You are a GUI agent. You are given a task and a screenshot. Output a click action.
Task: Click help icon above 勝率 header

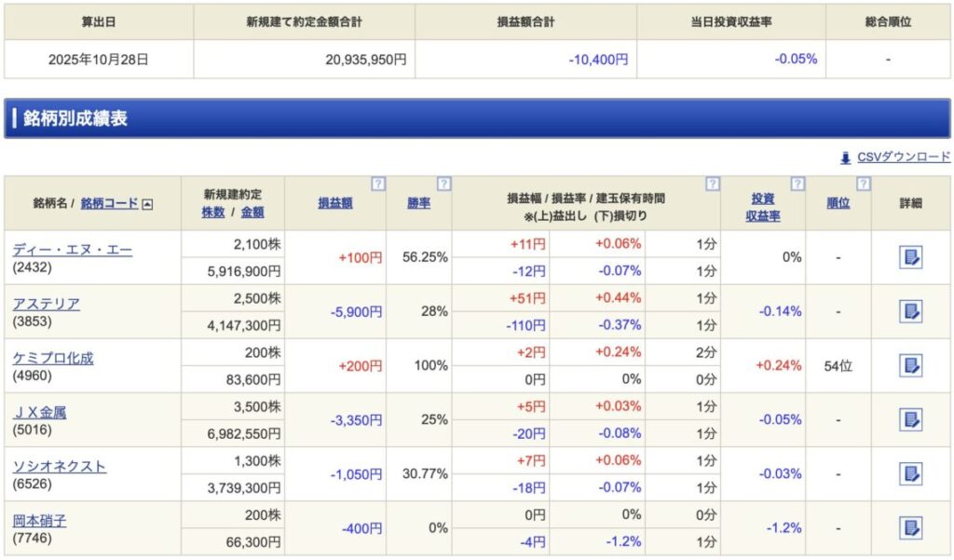point(443,184)
